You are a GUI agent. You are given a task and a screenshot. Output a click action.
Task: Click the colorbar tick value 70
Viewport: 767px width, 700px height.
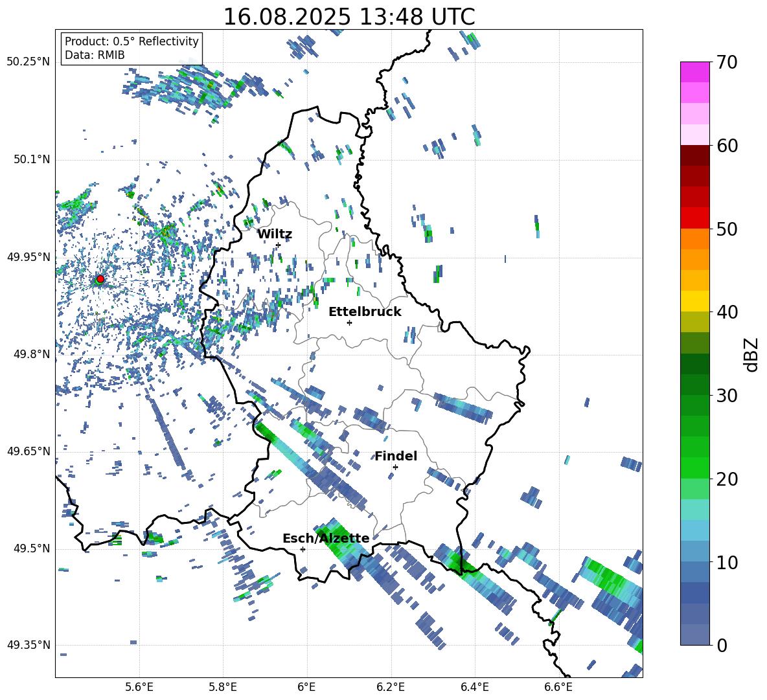pyautogui.click(x=726, y=62)
